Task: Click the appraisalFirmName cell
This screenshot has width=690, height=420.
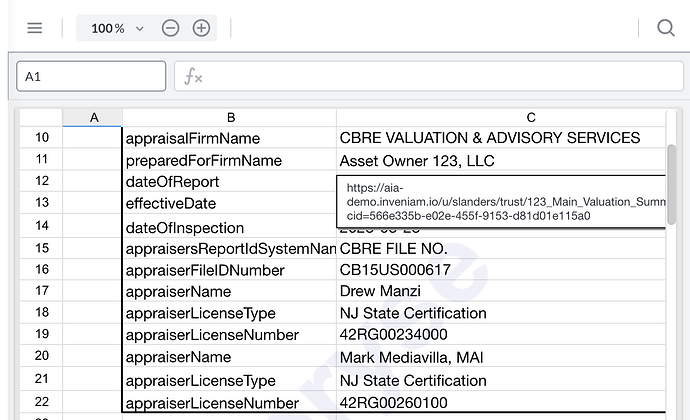Action: pos(229,138)
